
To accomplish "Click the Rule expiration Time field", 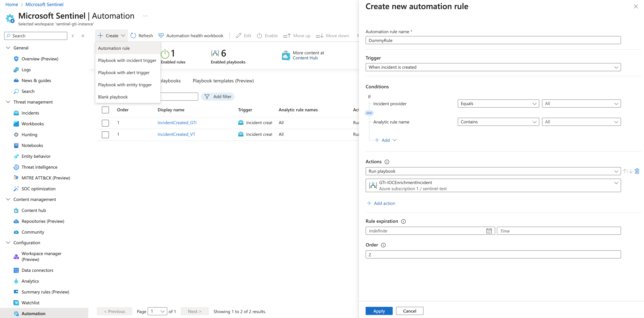I will click(559, 231).
